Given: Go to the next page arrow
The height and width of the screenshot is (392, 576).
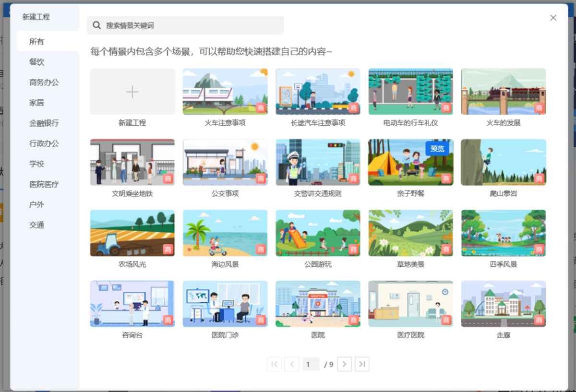Looking at the screenshot, I should tap(344, 364).
